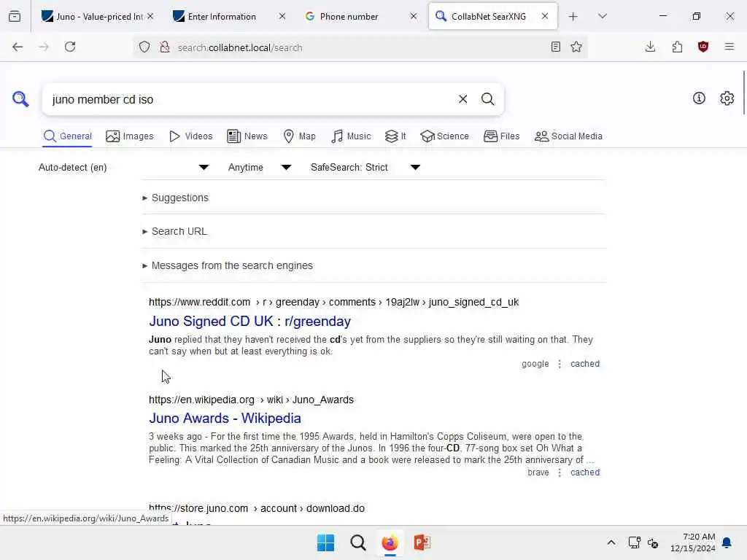This screenshot has height=560, width=747.
Task: Click reddit.com result URL
Action: [x=333, y=303]
